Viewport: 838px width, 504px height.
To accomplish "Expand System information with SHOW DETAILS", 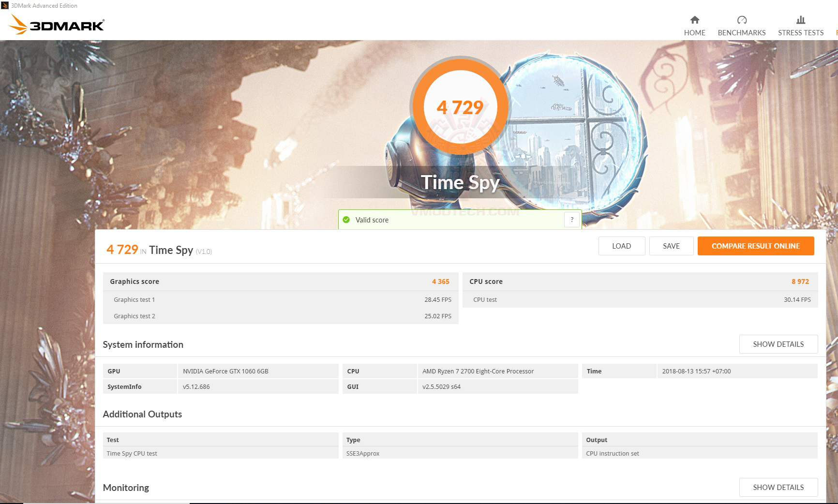I will [x=778, y=344].
